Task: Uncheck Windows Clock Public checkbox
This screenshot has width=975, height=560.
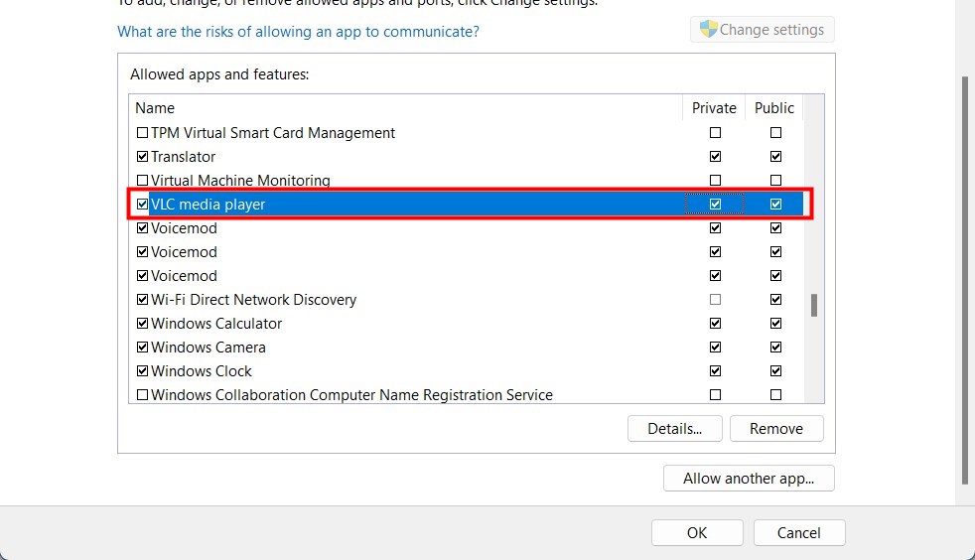Action: (775, 370)
